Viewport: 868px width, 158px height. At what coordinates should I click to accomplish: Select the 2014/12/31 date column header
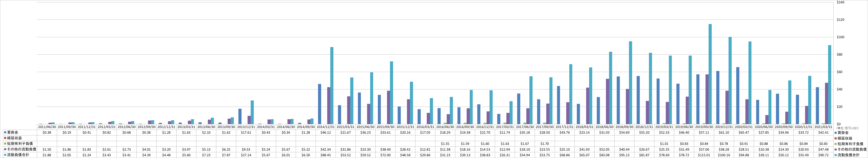coord(326,127)
